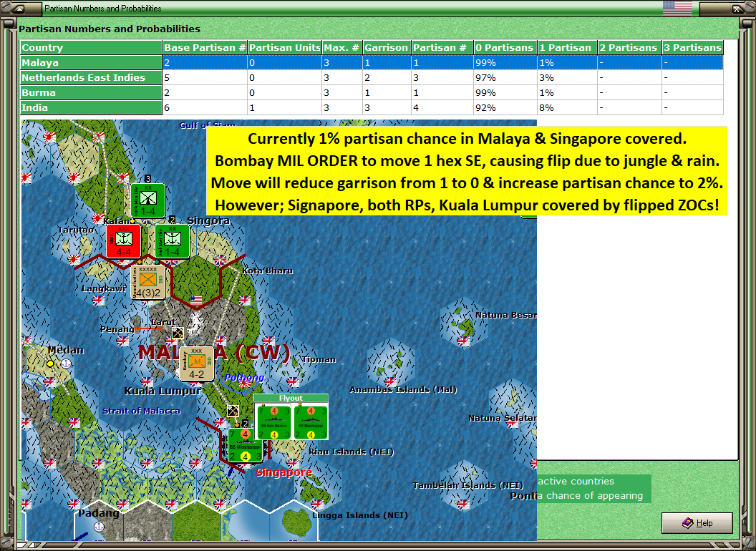Viewport: 756px width, 551px height.
Task: Click the Singapore city label on map
Action: click(284, 472)
